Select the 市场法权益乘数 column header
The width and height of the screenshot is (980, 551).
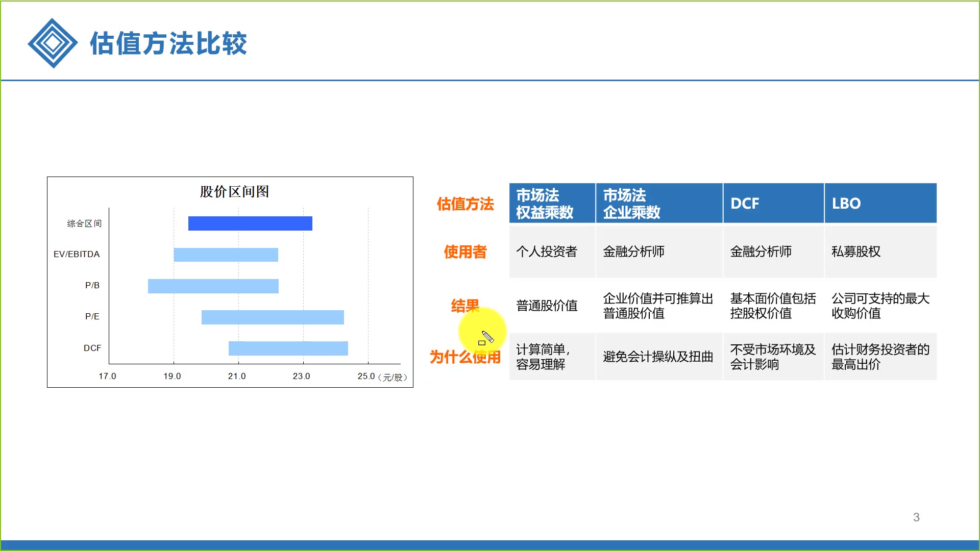(551, 203)
